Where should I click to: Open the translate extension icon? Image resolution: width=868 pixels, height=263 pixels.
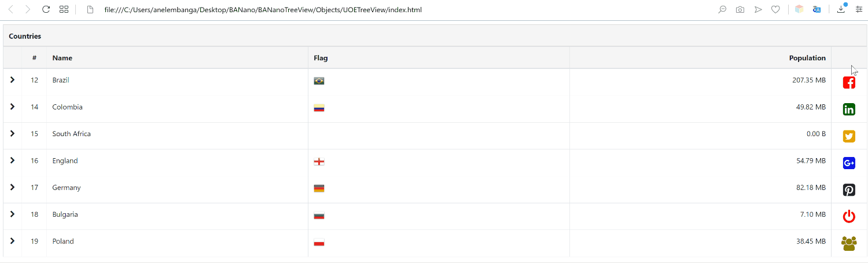(x=816, y=9)
